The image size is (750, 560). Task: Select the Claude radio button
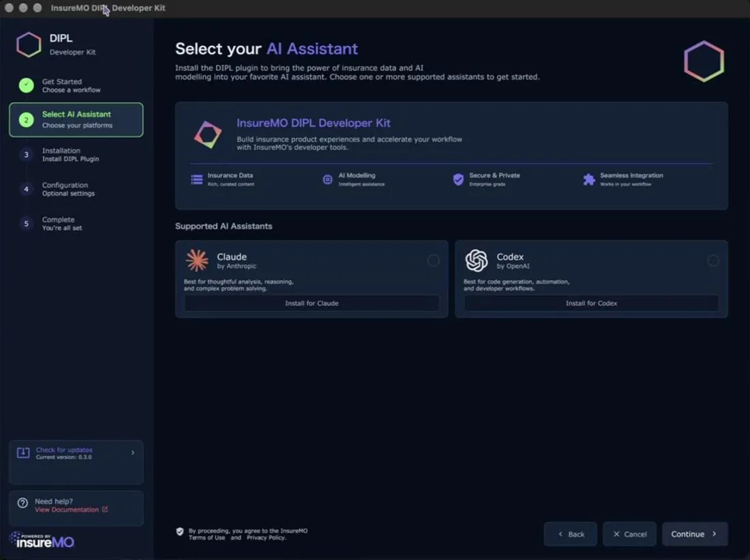tap(434, 261)
